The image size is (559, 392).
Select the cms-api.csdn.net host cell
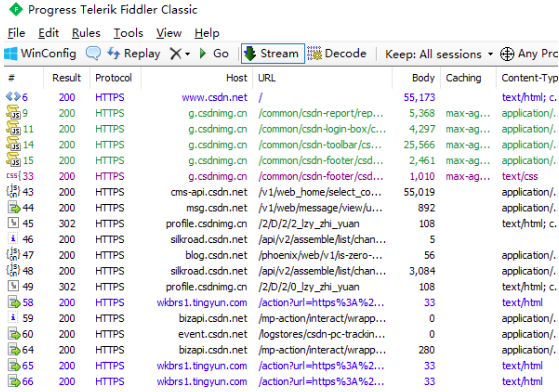209,192
